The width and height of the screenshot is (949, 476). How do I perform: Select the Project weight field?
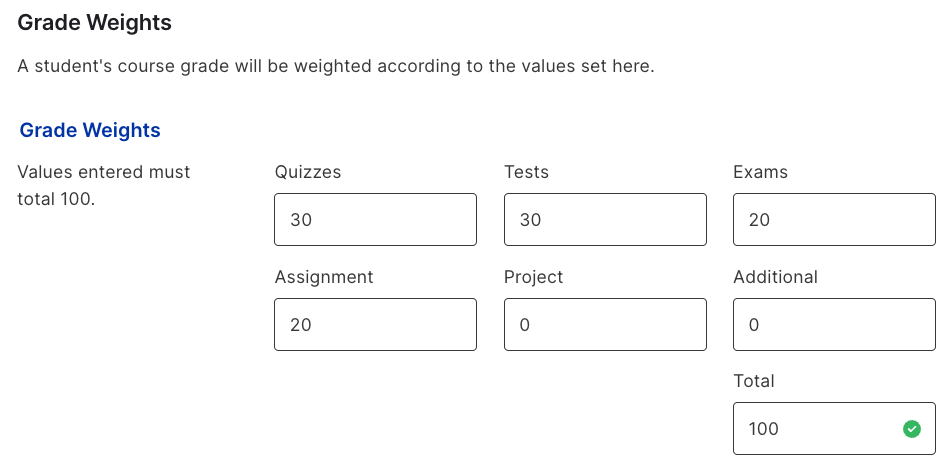pos(605,324)
